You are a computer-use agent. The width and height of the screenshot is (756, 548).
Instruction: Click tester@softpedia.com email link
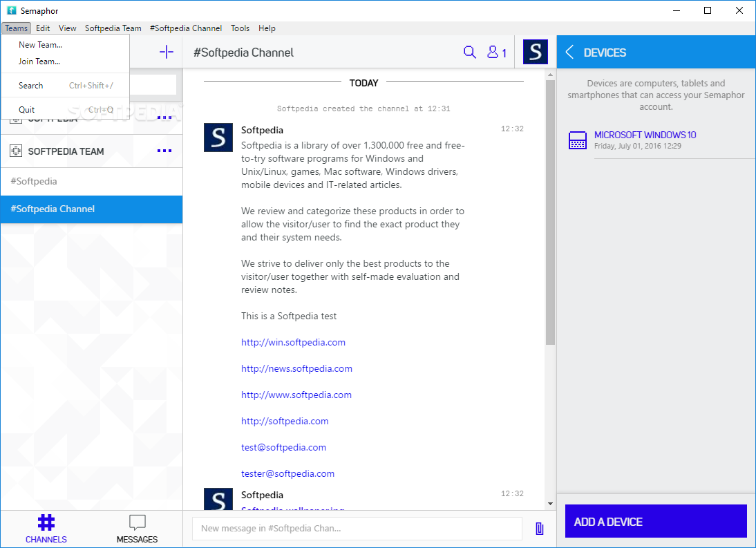(x=288, y=474)
